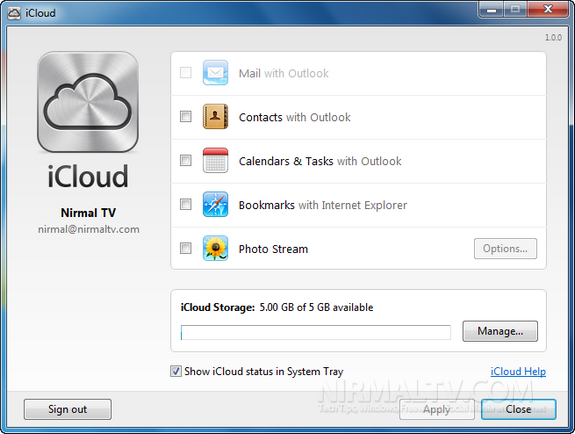Click the Contacts with Outlook label
The height and width of the screenshot is (434, 575).
coord(294,117)
